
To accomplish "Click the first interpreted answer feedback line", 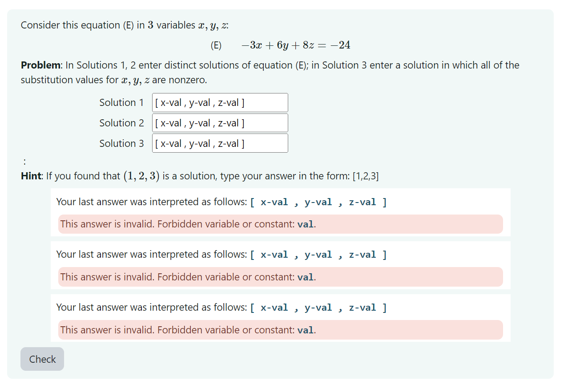I will [221, 202].
